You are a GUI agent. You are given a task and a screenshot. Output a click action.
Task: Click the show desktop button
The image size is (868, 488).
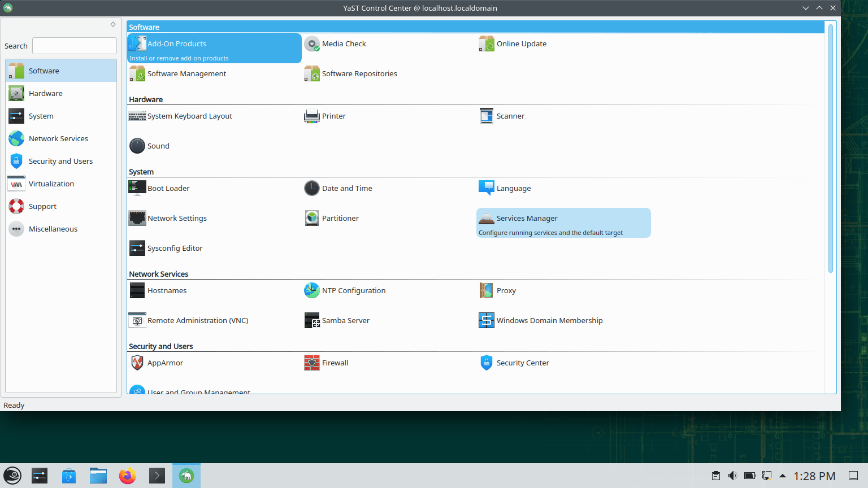point(854,476)
